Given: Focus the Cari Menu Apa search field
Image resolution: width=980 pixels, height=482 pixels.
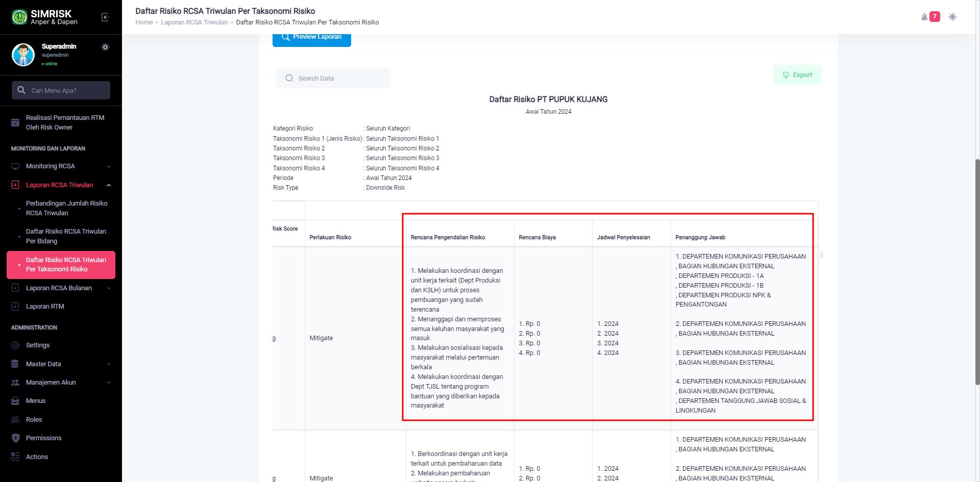Looking at the screenshot, I should click(x=61, y=90).
